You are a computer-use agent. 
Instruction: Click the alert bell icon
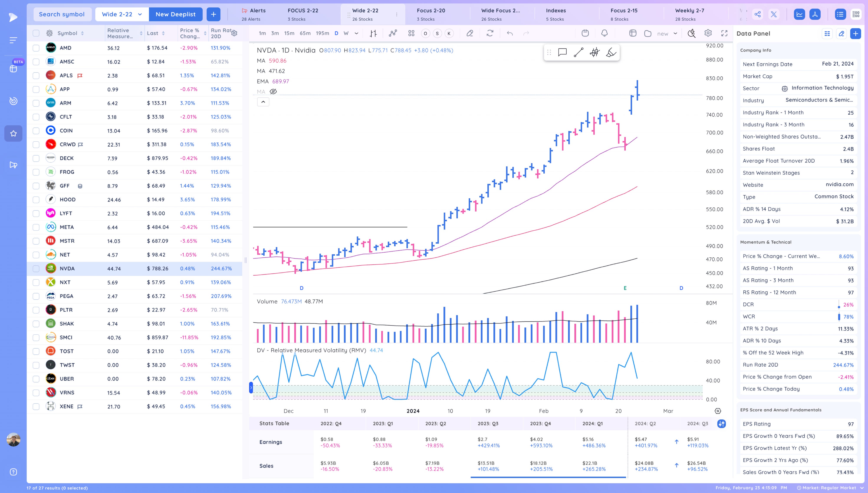tap(605, 33)
